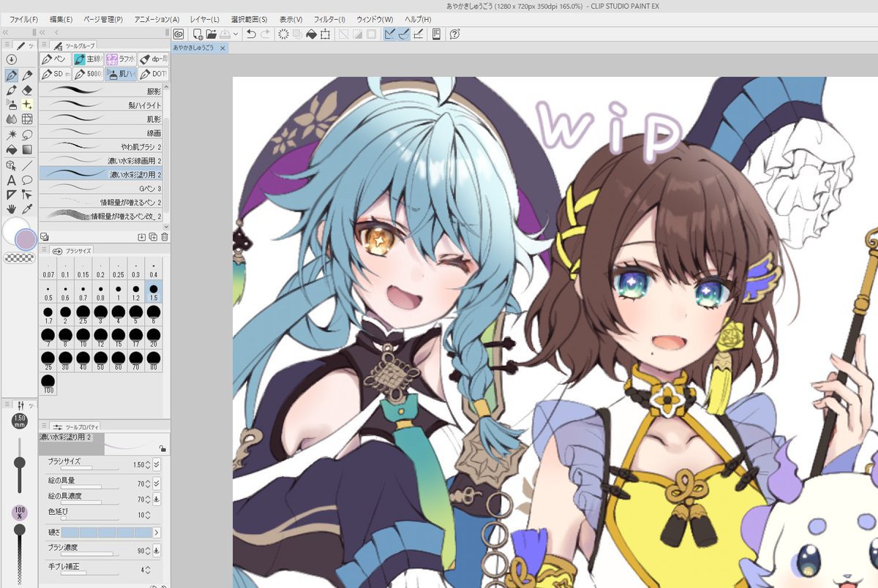
Task: Open the ウィンドウ(W) menu
Action: [x=375, y=18]
